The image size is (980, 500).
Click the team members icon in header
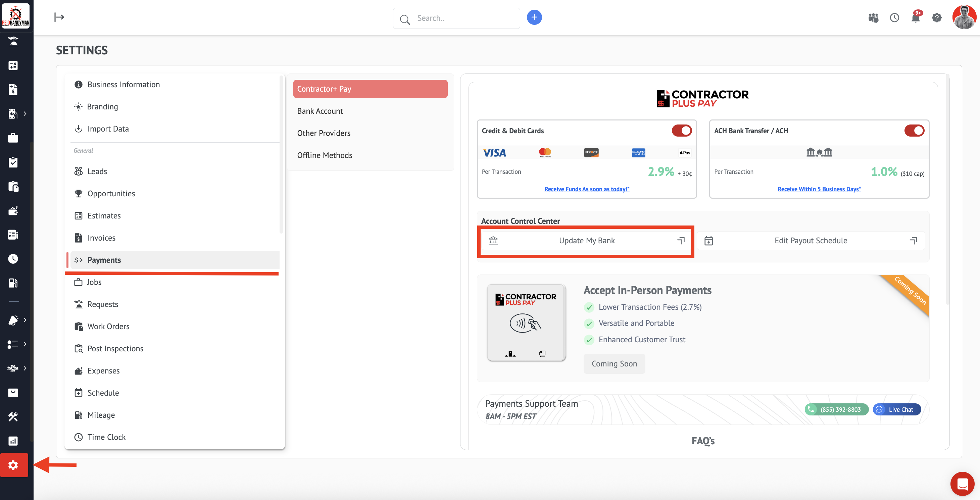874,18
